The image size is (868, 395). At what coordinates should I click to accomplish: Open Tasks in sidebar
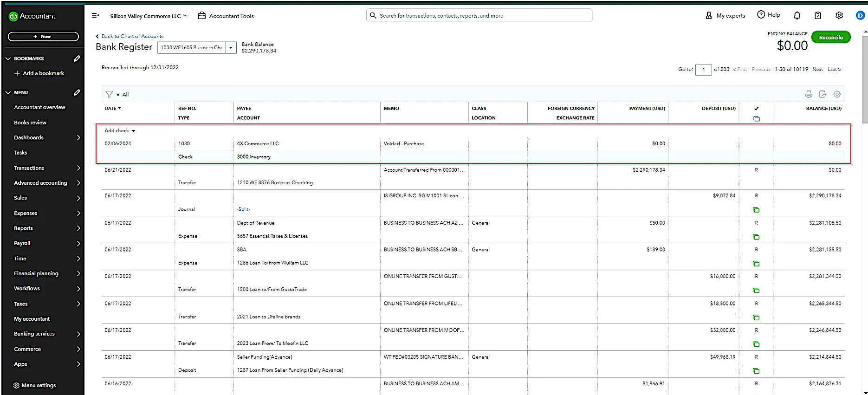click(x=20, y=153)
